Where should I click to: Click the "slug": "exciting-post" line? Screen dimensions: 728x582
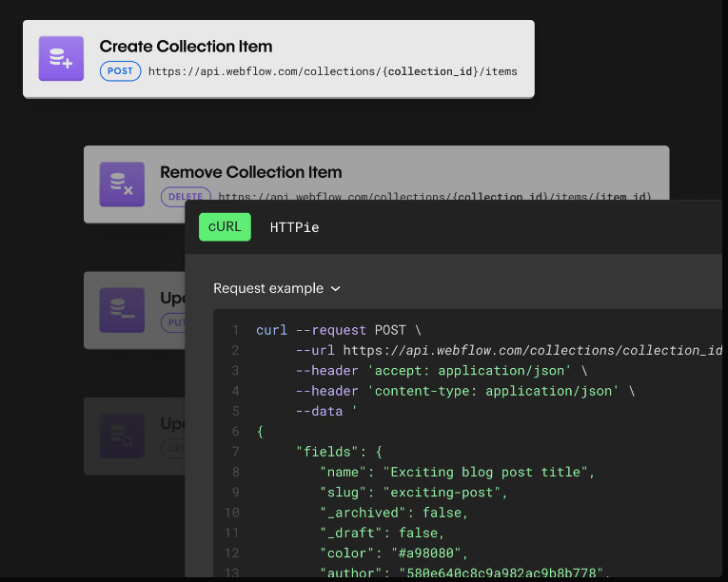[x=414, y=493]
